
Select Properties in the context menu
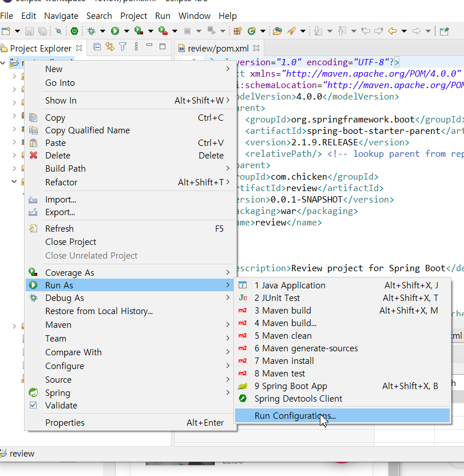click(130, 422)
